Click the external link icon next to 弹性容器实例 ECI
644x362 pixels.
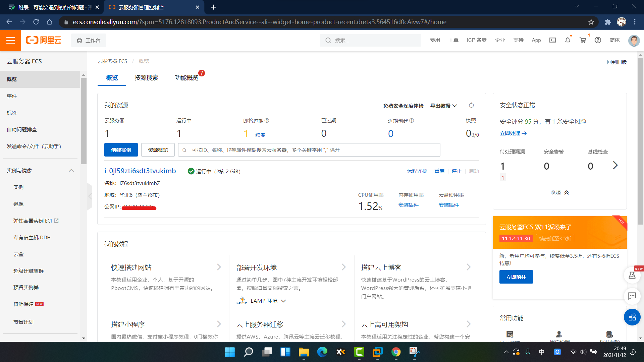click(x=56, y=221)
